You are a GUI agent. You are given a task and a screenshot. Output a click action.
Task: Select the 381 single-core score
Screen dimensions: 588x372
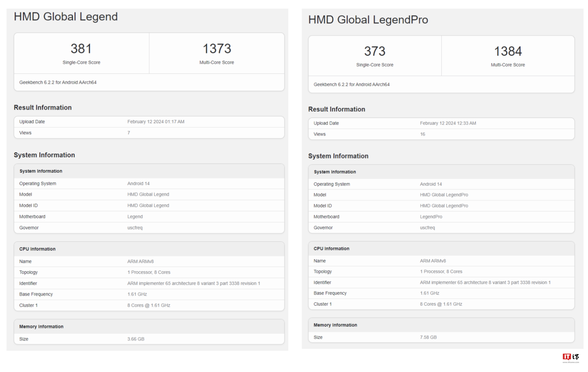pyautogui.click(x=81, y=49)
